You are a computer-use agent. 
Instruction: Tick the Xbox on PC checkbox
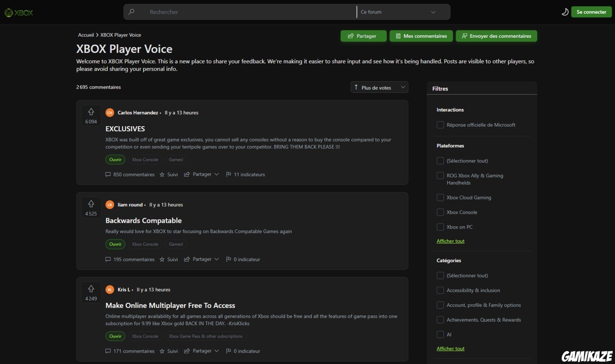440,227
